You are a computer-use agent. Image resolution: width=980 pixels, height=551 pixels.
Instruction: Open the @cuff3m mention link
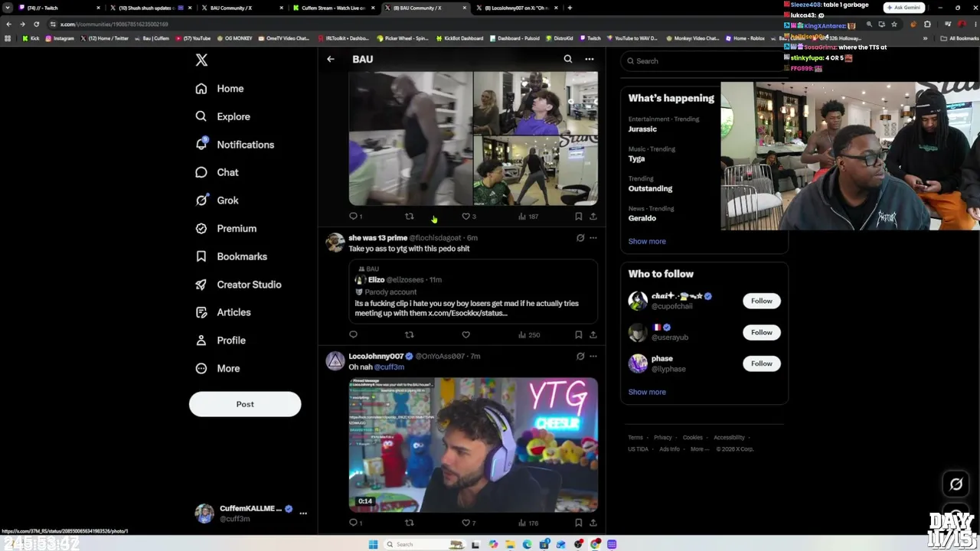coord(389,367)
